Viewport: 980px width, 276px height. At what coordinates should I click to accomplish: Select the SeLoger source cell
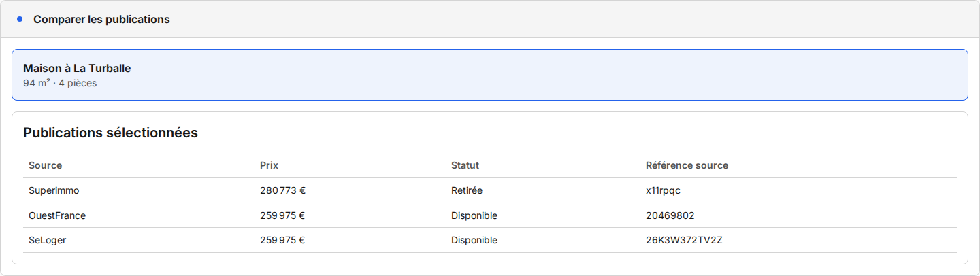tap(48, 240)
